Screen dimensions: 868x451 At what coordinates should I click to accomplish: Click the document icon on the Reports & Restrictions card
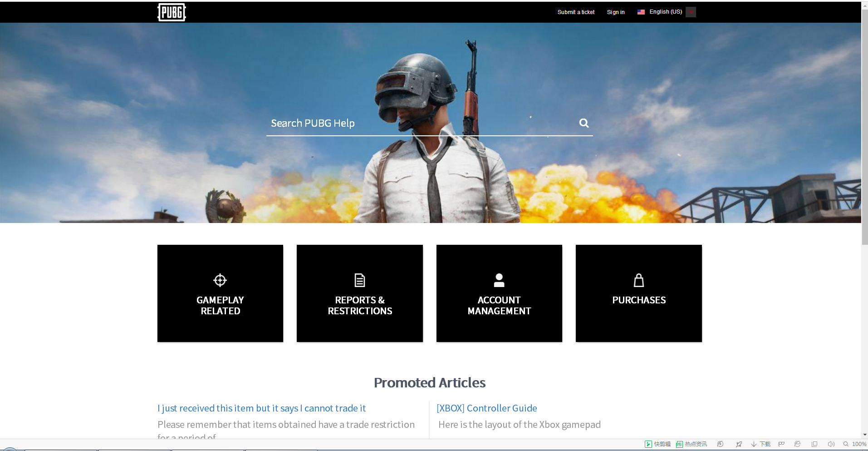[x=360, y=280]
